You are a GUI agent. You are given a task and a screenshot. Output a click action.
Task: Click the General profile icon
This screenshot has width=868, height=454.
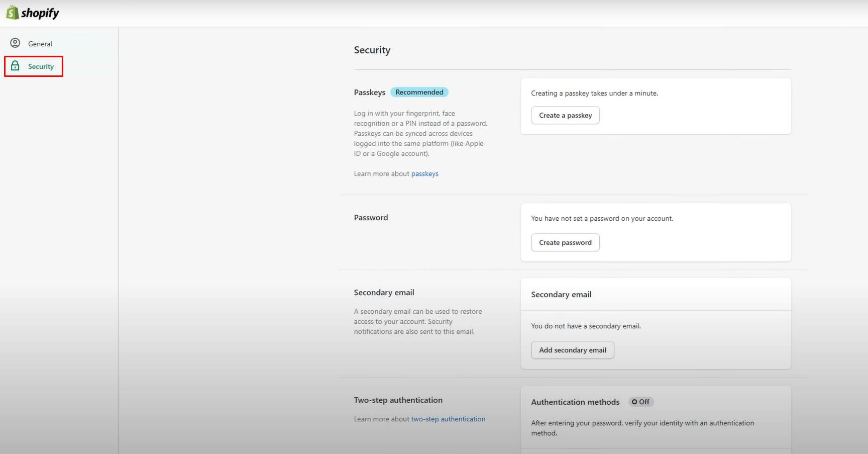pyautogui.click(x=16, y=43)
